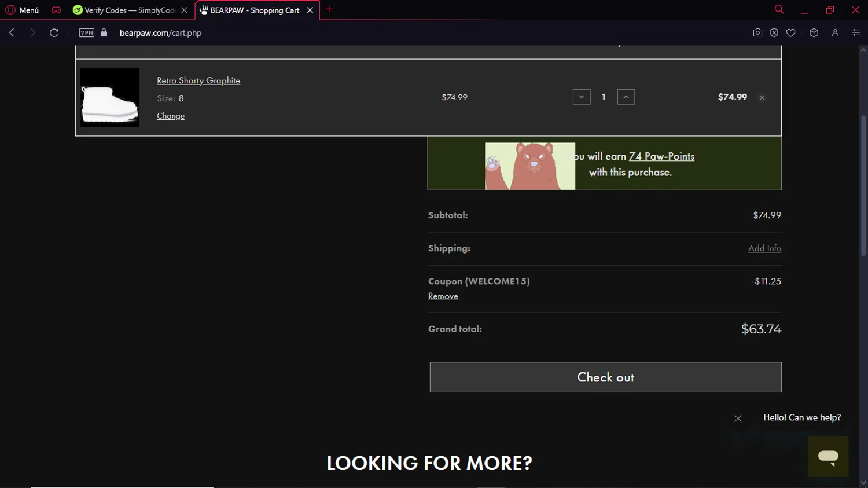
Task: Click scrollbar up arrow
Action: [x=863, y=50]
